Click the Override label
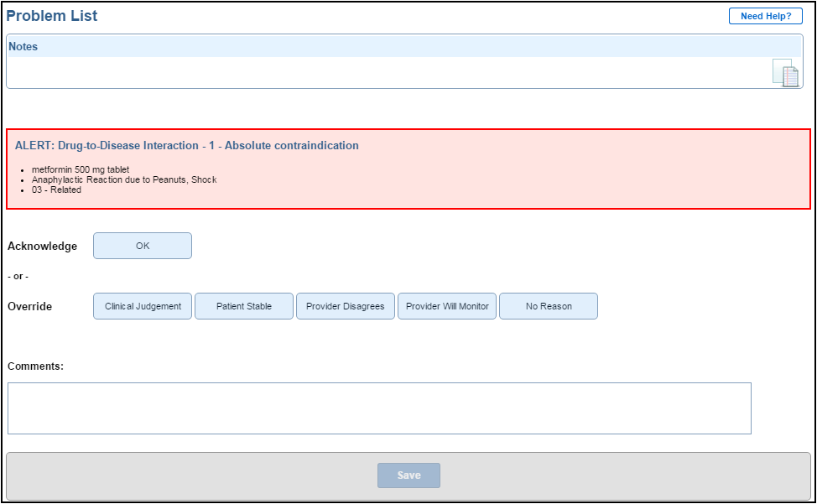The width and height of the screenshot is (817, 504). (x=29, y=306)
